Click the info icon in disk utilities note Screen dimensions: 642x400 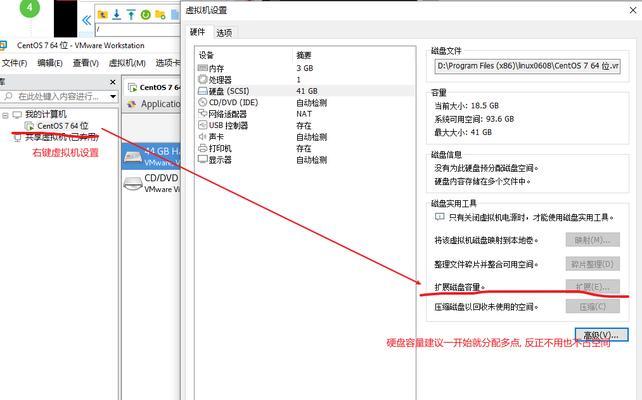(x=439, y=217)
